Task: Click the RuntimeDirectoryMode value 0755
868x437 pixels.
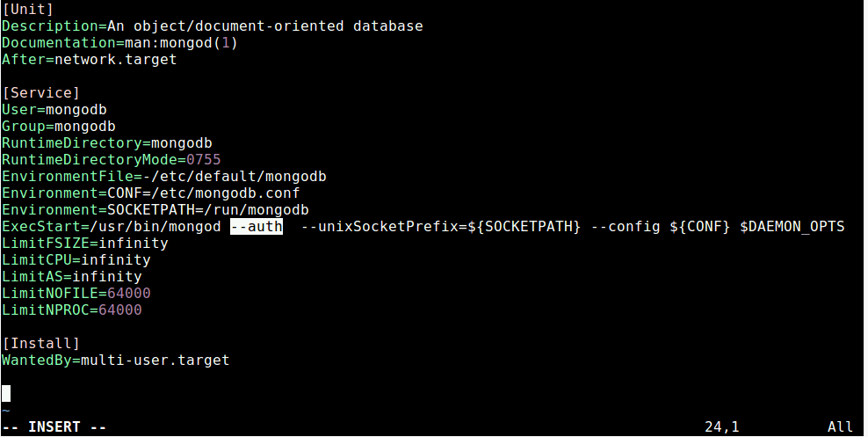Action: pyautogui.click(x=204, y=159)
